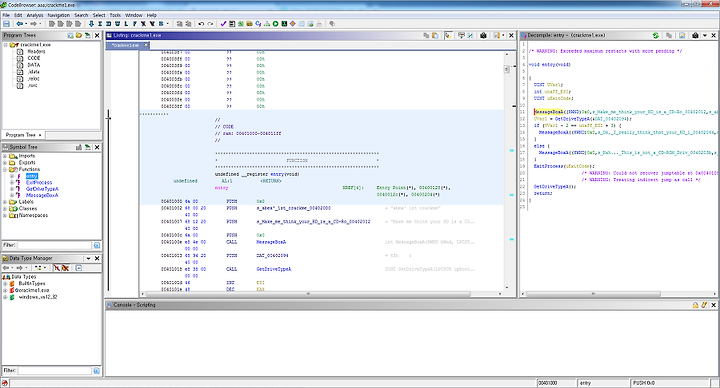
Task: Open the File menu
Action: [6, 15]
